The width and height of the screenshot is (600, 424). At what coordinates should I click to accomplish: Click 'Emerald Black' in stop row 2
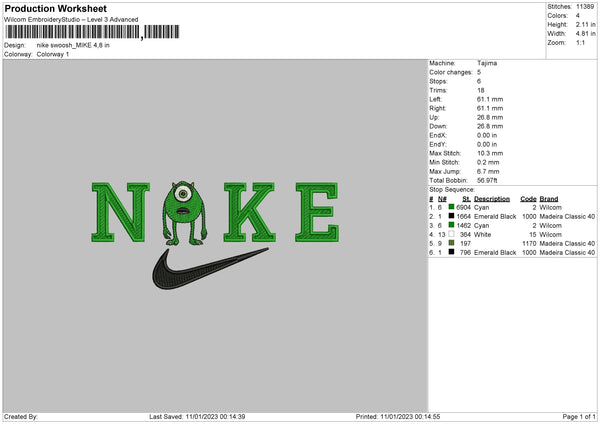pyautogui.click(x=495, y=216)
